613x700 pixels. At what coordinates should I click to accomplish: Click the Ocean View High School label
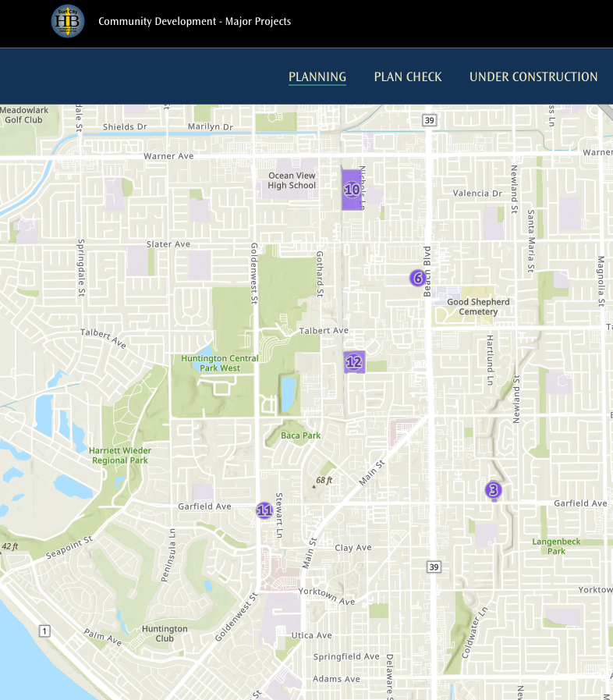pyautogui.click(x=292, y=180)
